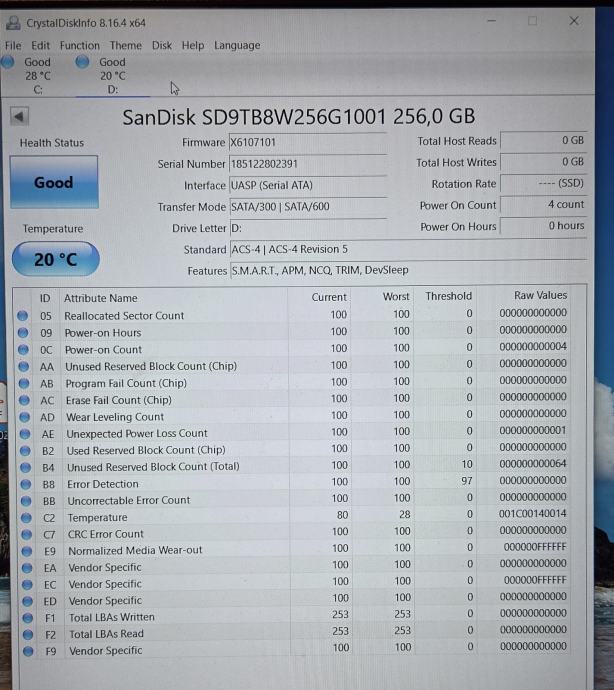614x690 pixels.
Task: Click the 20 °C temperature button
Action: pos(55,259)
